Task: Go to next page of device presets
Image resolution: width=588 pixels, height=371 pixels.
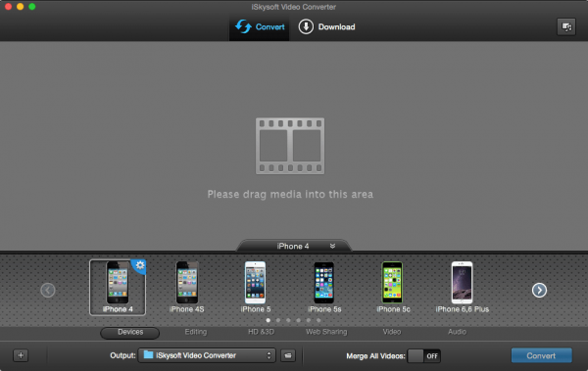Action: point(539,290)
